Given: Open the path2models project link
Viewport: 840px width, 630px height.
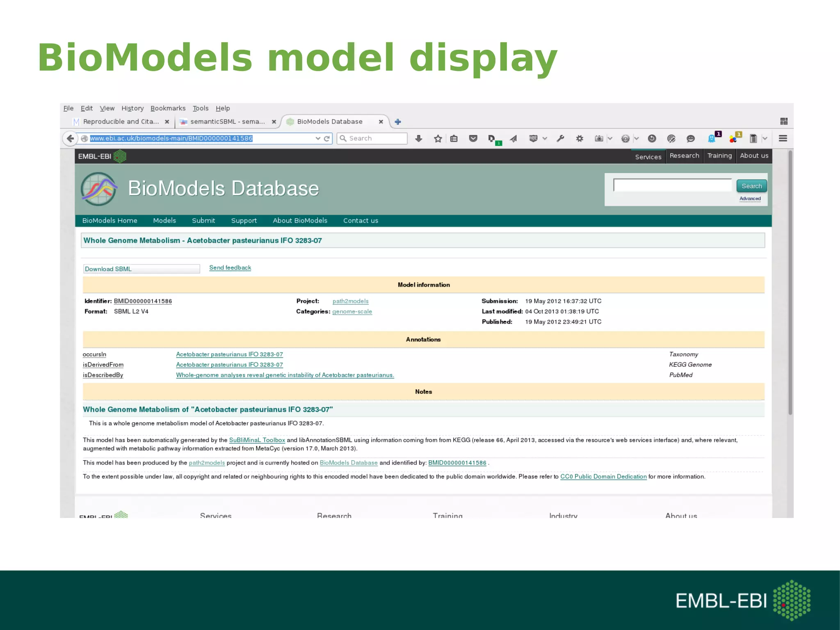Looking at the screenshot, I should coord(350,301).
